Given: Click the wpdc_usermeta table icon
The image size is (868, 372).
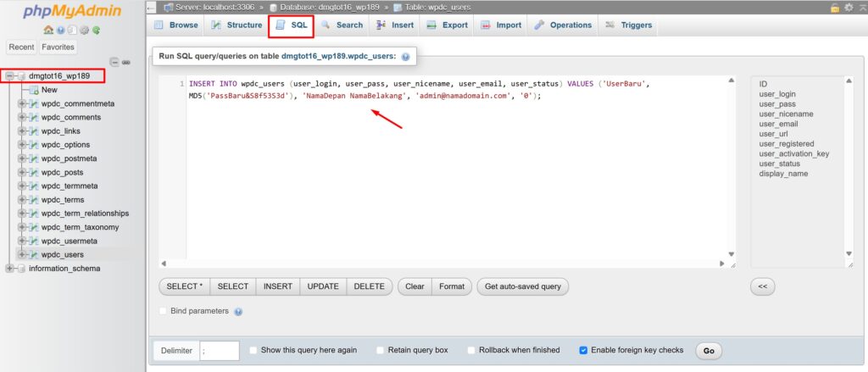Looking at the screenshot, I should (x=33, y=241).
